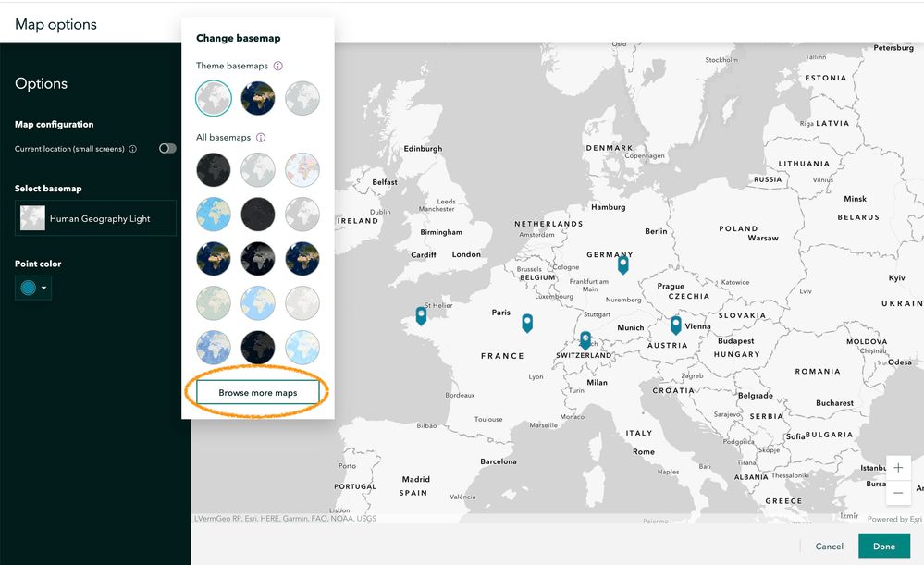The width and height of the screenshot is (924, 565).
Task: Choose the pinkish-tinted basemap in All basemaps
Action: pyautogui.click(x=302, y=169)
